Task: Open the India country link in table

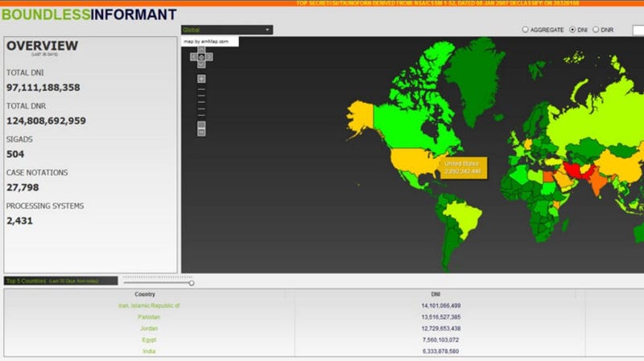Action: pyautogui.click(x=149, y=351)
